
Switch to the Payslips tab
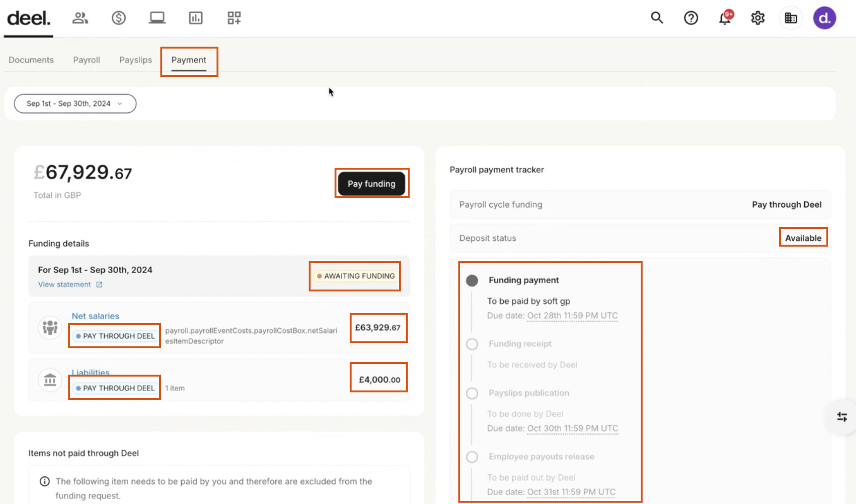pos(136,60)
